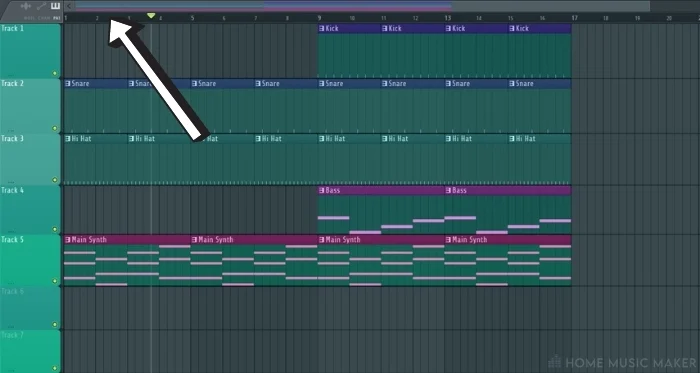Open clip menu of Hi Hat clip at bar 1

click(x=68, y=139)
